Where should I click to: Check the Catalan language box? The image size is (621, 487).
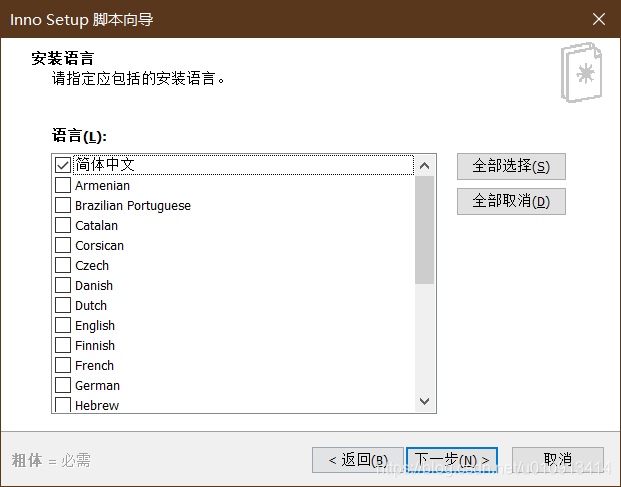click(63, 225)
